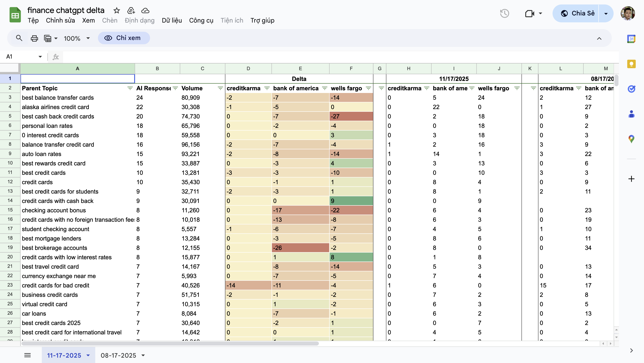Open the search magnifier in the toolbar
Screen dimensions: 644x363
coord(19,38)
